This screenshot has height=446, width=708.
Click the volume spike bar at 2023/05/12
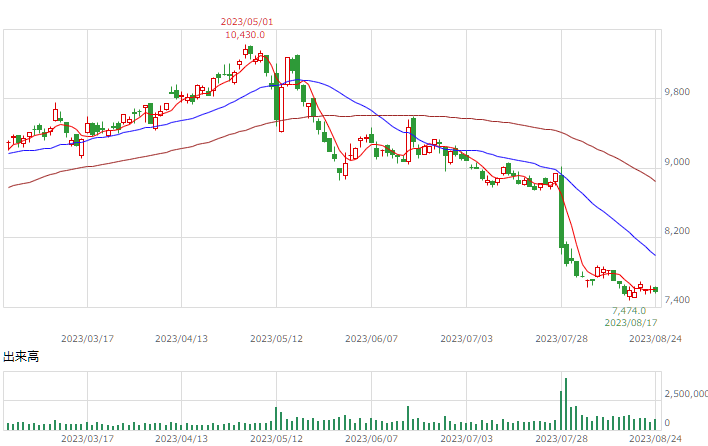coord(276,418)
